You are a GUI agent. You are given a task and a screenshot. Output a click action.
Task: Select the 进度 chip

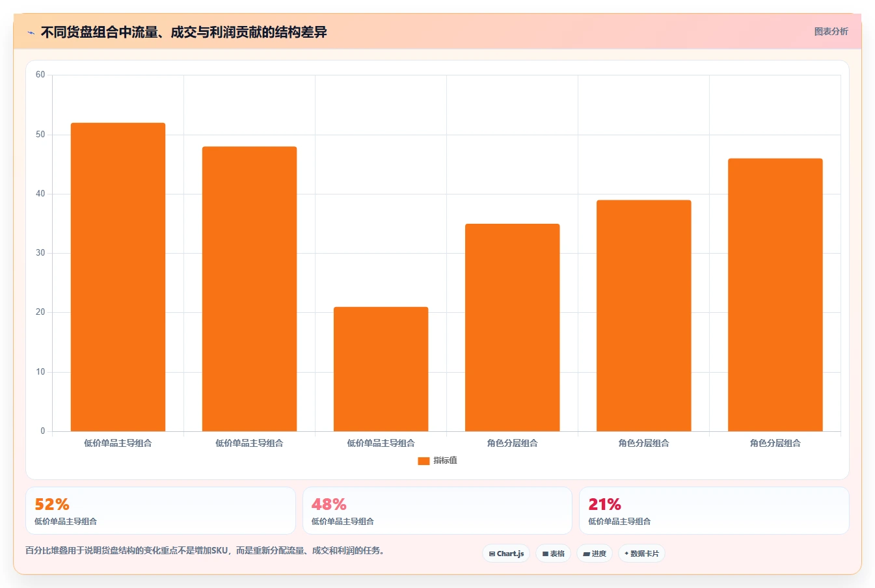pos(595,554)
